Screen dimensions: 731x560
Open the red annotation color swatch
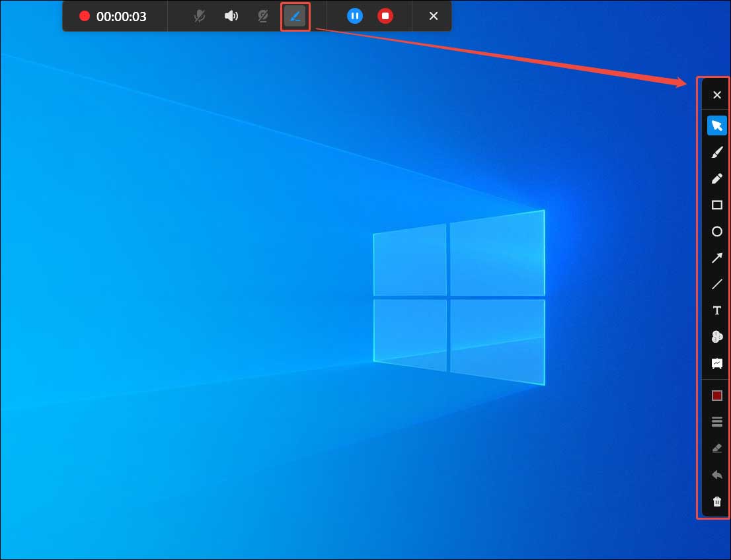(716, 395)
